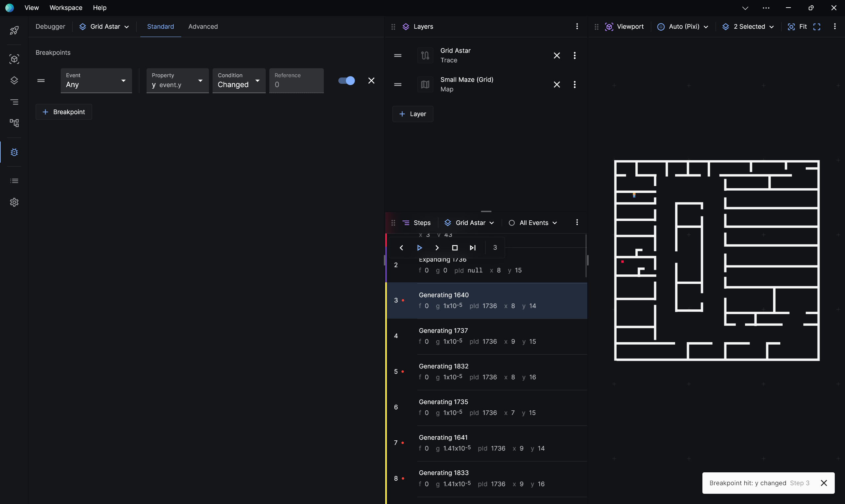Click Add Breakpoint button
845x504 pixels.
(64, 111)
